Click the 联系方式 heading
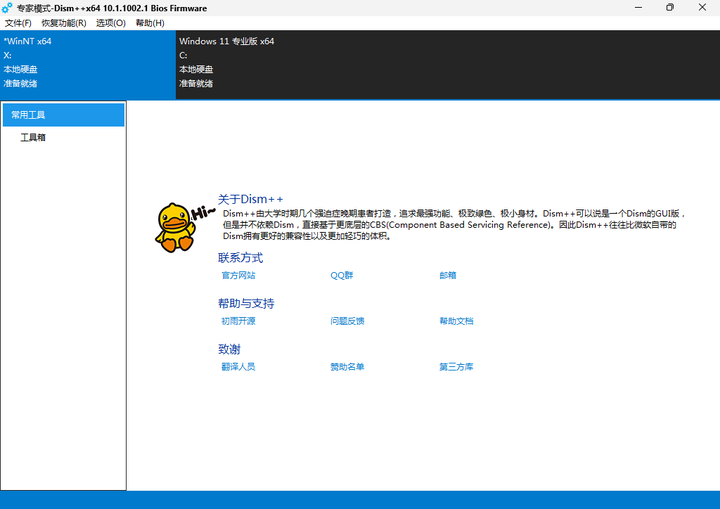Image resolution: width=720 pixels, height=509 pixels. coord(240,258)
